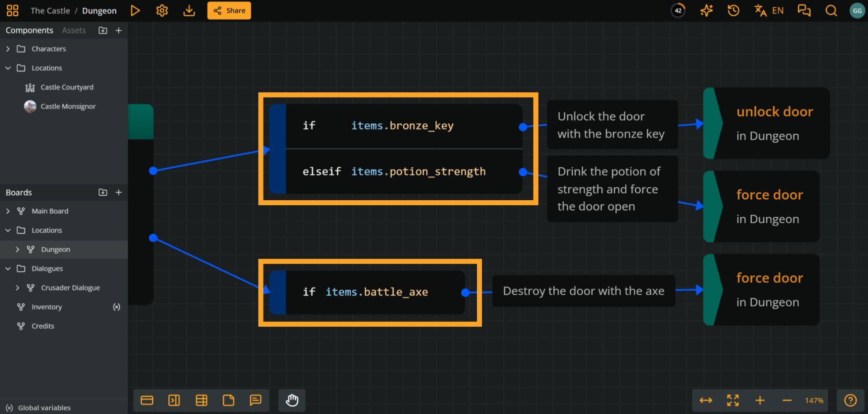Toggle the hand pan tool

point(292,400)
